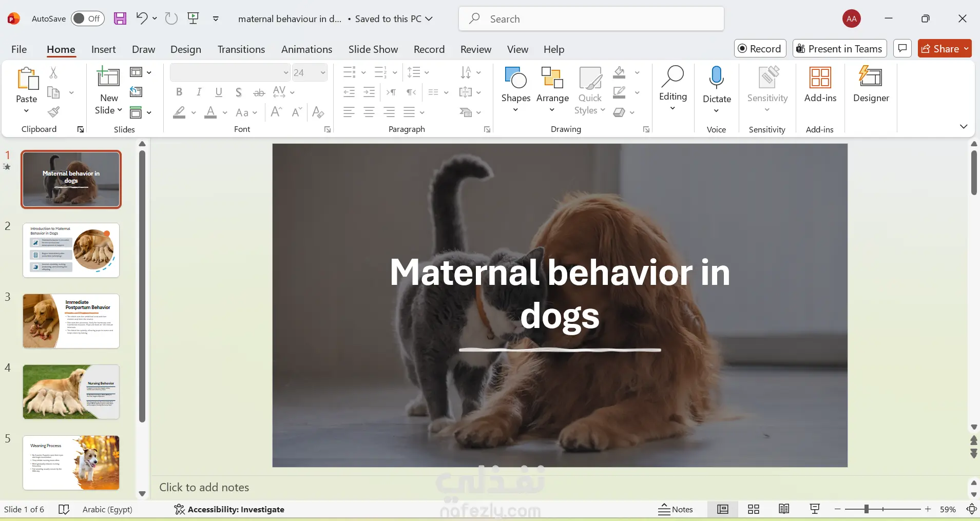Collapse the ribbon with chevron
Viewport: 980px width, 521px height.
click(964, 126)
